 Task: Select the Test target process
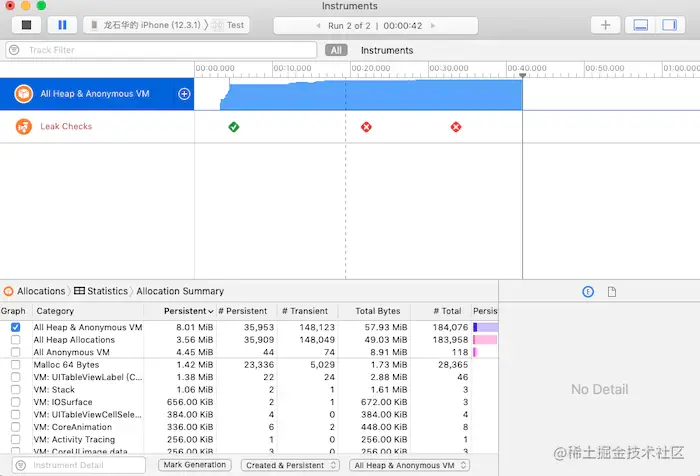pos(228,25)
